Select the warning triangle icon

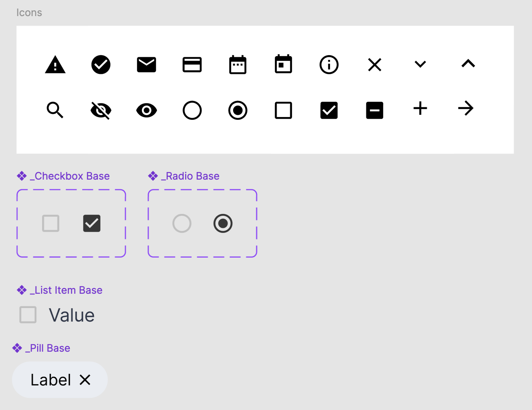click(55, 65)
